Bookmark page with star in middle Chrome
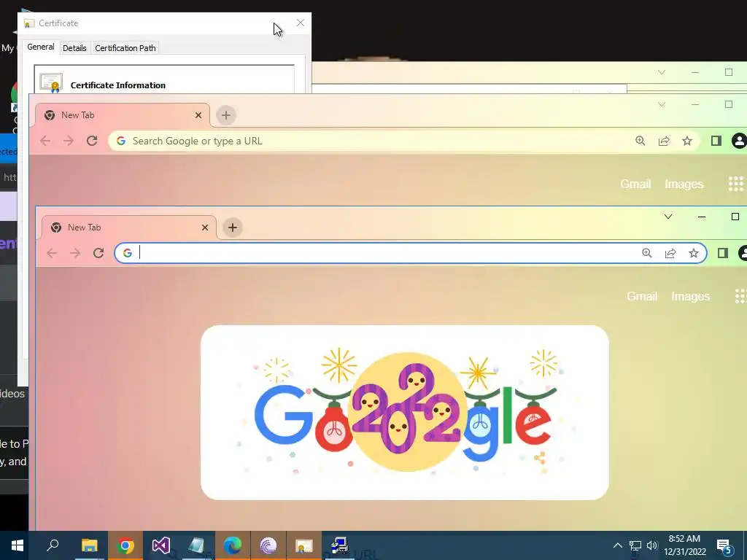747x560 pixels. click(687, 141)
